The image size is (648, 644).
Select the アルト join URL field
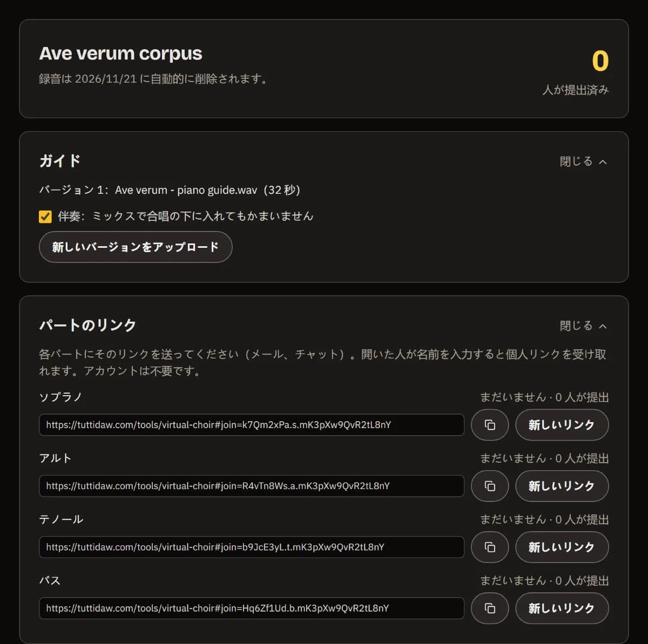[x=252, y=486]
